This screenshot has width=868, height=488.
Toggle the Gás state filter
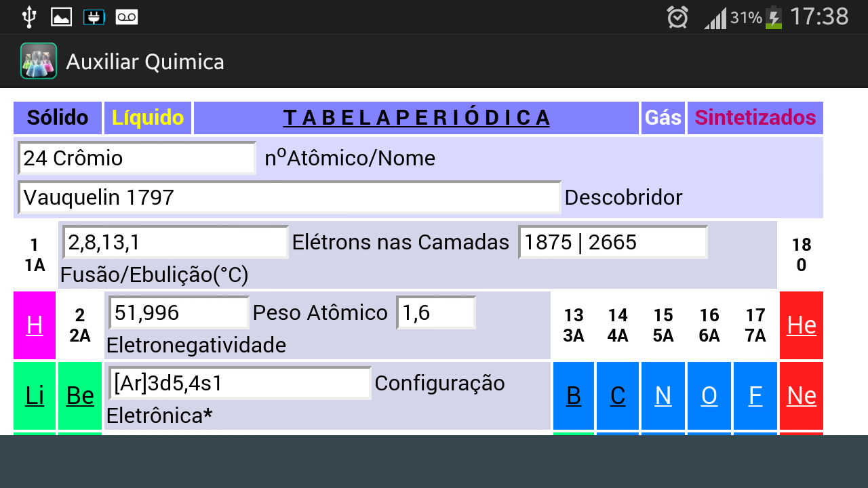[663, 117]
